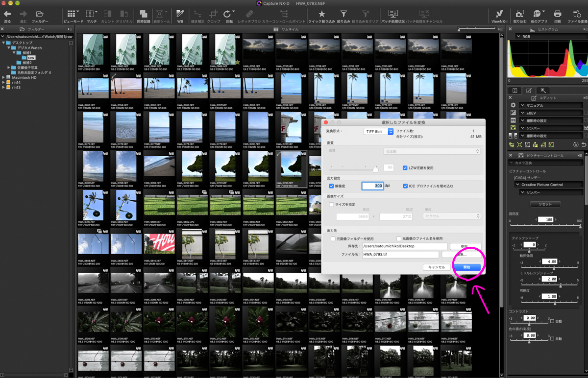The image size is (588, 378).
Task: Uncheck the LZW compression (LZW圧縮を使用) checkbox
Action: (405, 168)
